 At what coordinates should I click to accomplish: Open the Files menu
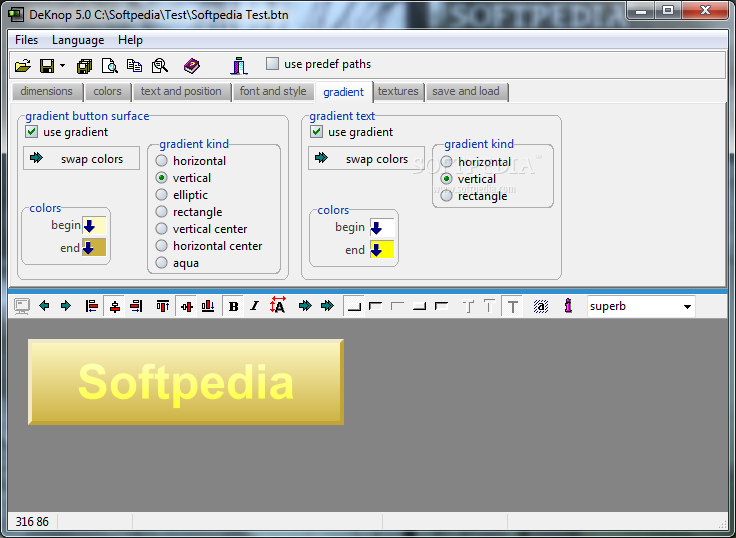click(x=26, y=40)
